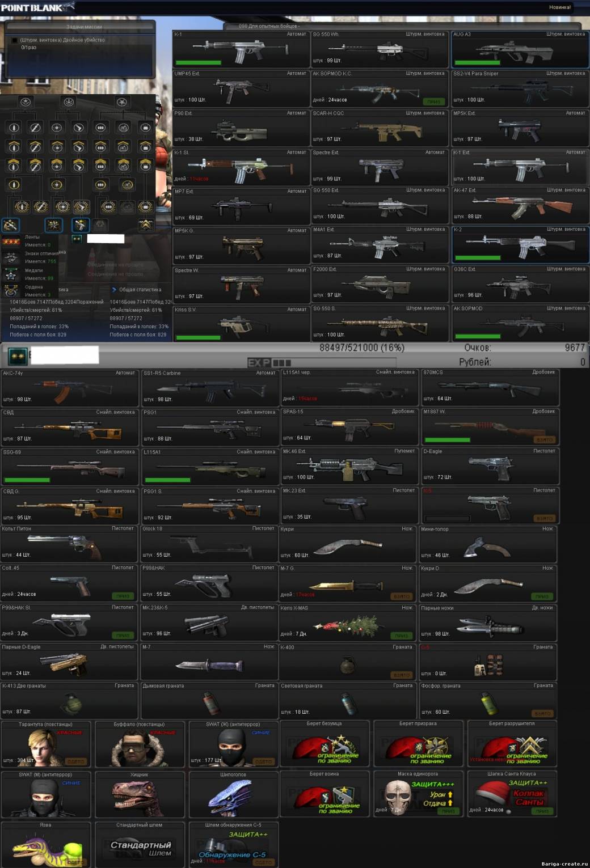The image size is (590, 868).
Task: Select the Берет призрака beret
Action: 418,743
